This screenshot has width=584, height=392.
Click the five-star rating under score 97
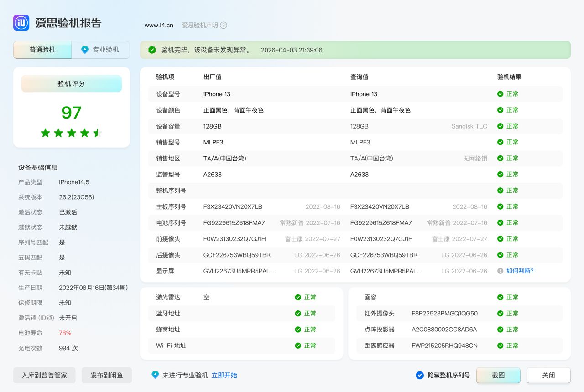click(x=71, y=133)
